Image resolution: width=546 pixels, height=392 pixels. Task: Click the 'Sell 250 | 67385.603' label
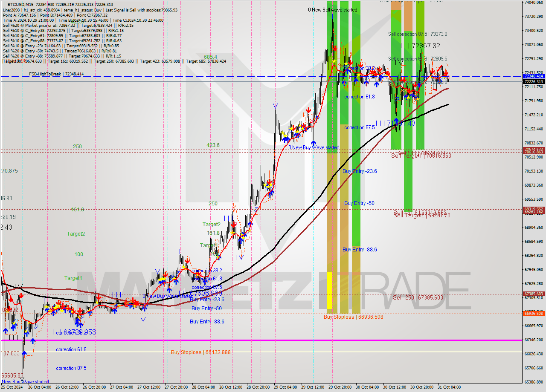click(x=418, y=297)
